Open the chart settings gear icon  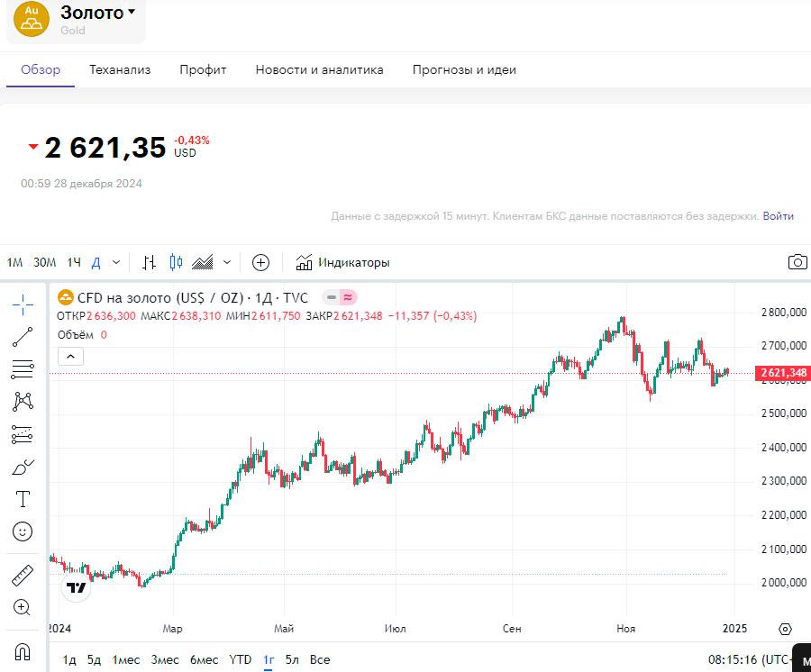coord(785,629)
